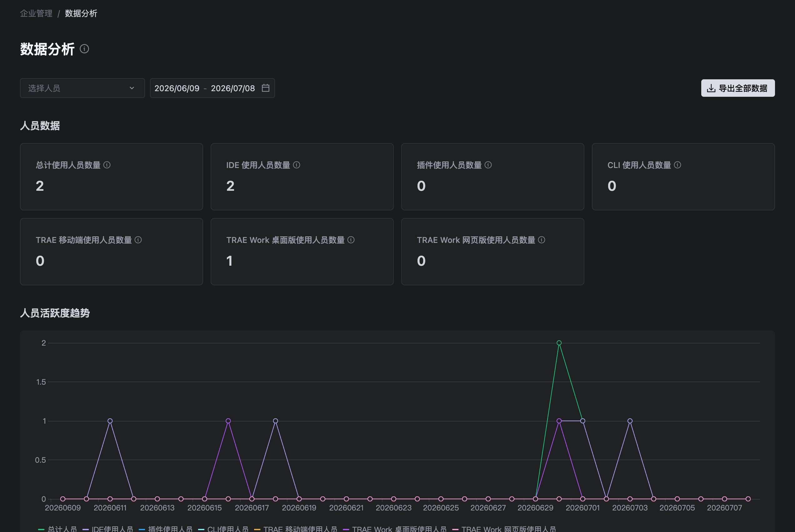Select start date 2026/06/09 field
The width and height of the screenshot is (795, 532).
[177, 88]
